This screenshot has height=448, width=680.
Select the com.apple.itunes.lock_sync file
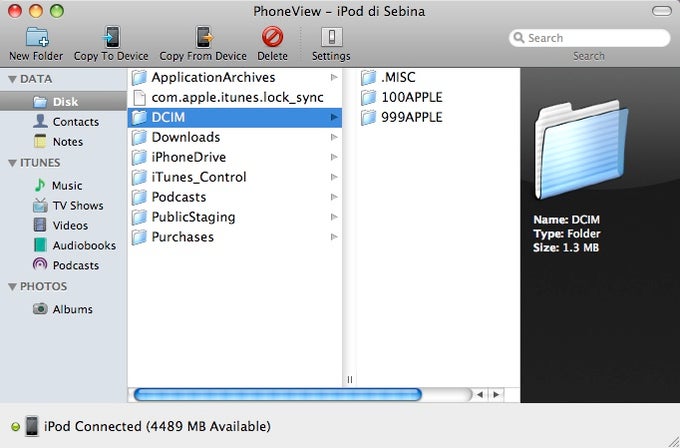click(235, 97)
